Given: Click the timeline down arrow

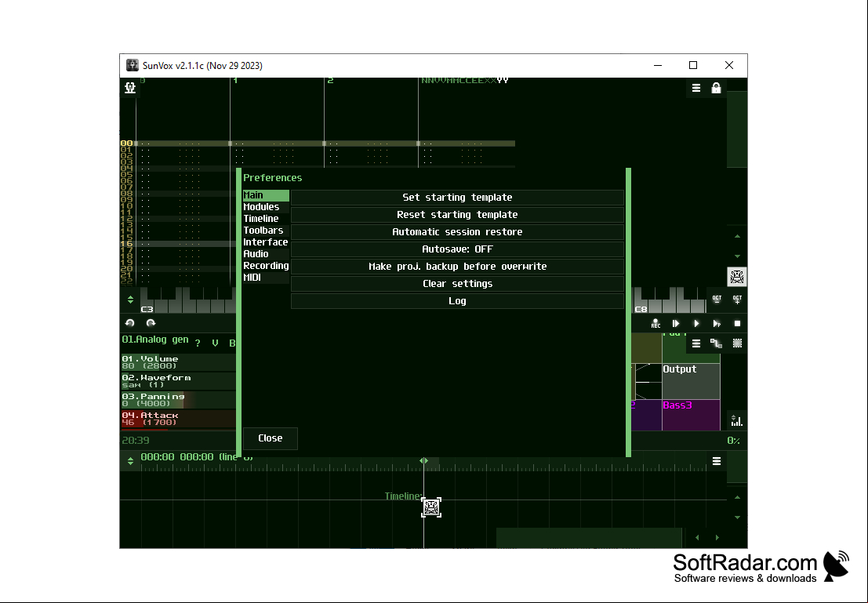Looking at the screenshot, I should click(x=737, y=518).
